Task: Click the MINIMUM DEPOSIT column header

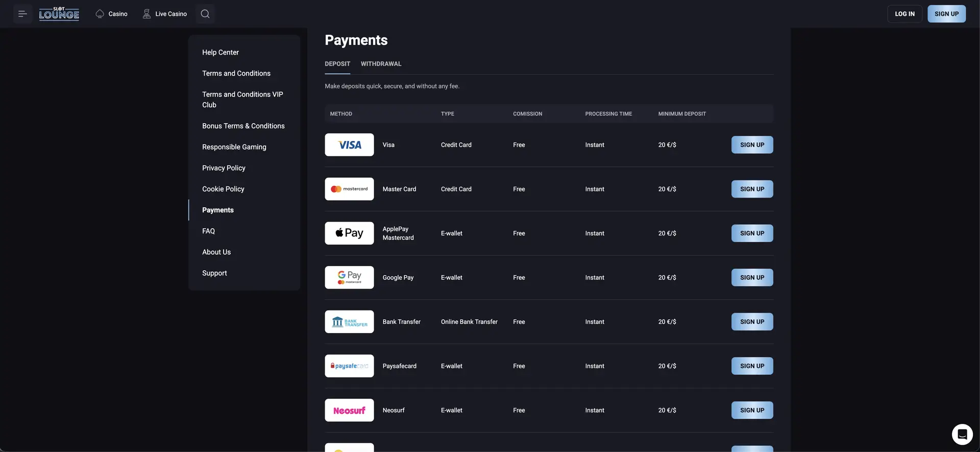Action: coord(682,114)
